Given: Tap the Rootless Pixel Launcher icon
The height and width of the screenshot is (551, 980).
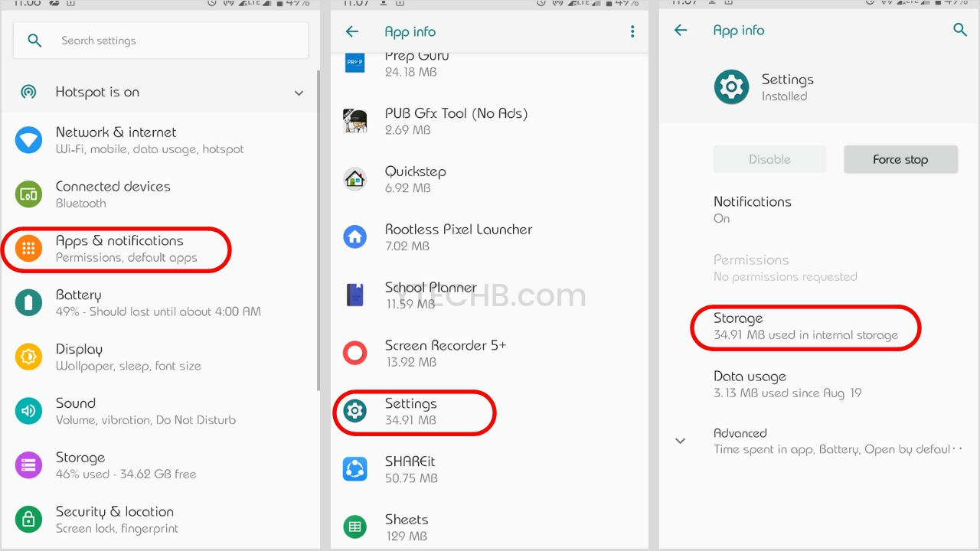Looking at the screenshot, I should pos(355,236).
